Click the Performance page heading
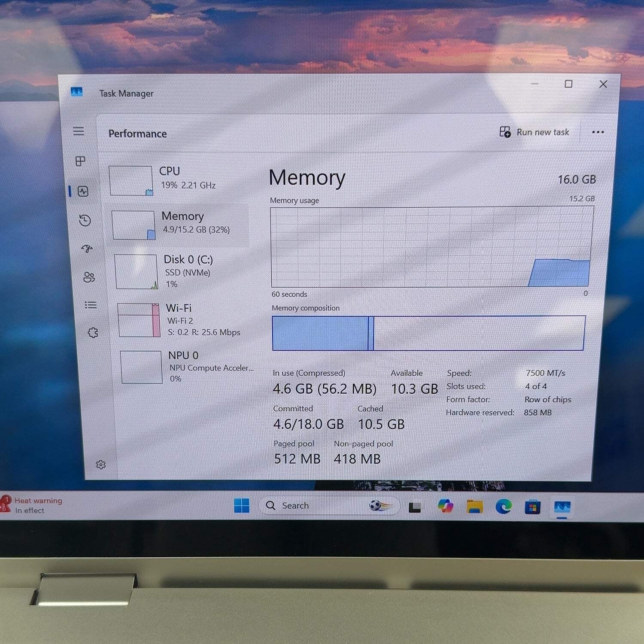 [x=137, y=134]
